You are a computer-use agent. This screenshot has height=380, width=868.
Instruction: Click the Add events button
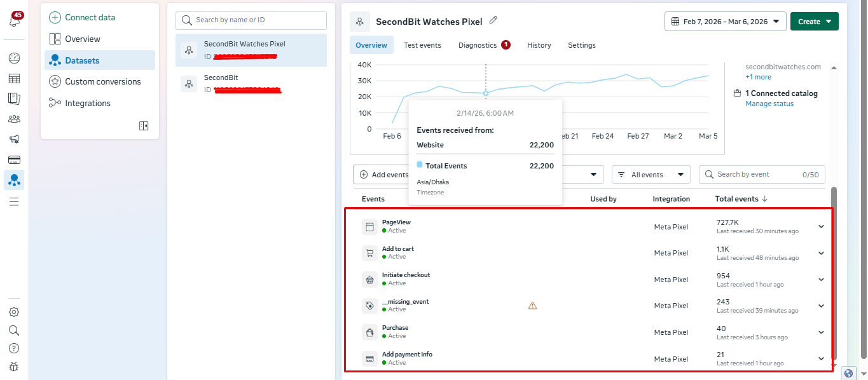[383, 175]
